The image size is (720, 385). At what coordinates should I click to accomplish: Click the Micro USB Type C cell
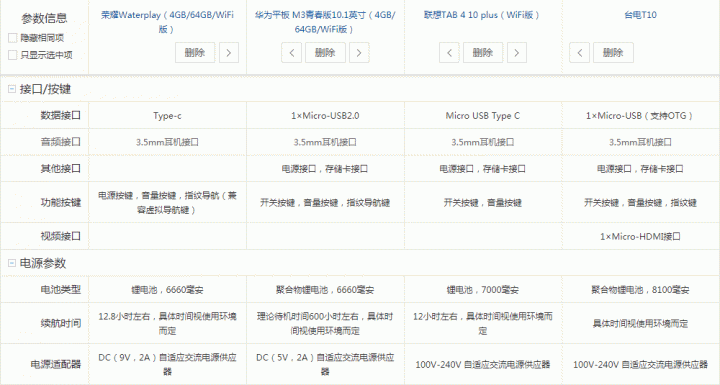point(483,116)
